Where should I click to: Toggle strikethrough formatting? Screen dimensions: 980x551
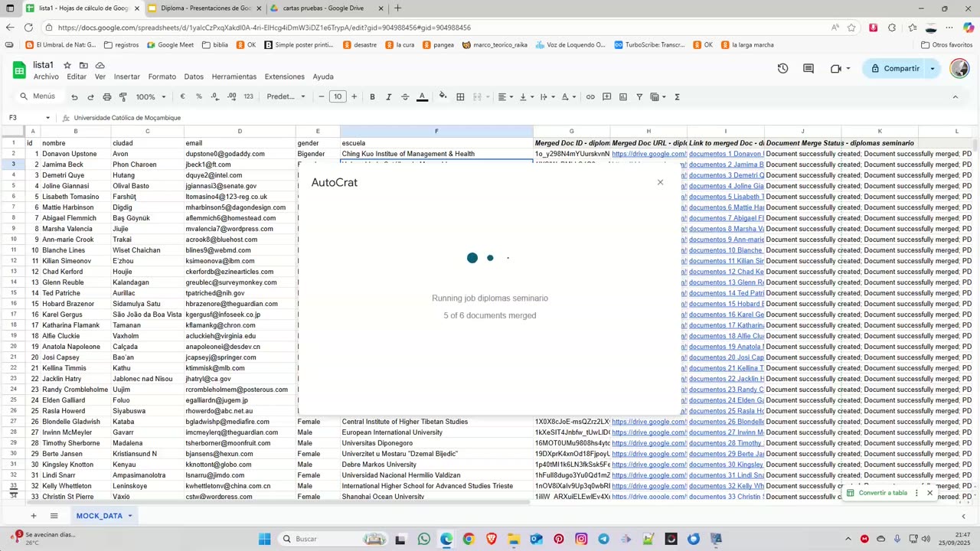(x=405, y=97)
